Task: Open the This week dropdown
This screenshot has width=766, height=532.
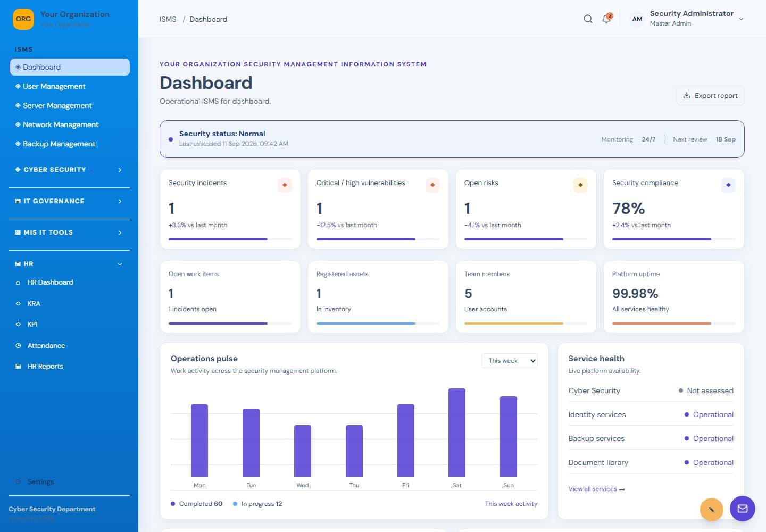Action: (x=510, y=361)
